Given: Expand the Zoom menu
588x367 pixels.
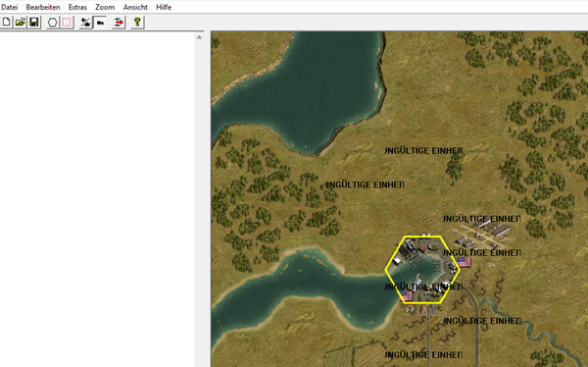Looking at the screenshot, I should (105, 7).
